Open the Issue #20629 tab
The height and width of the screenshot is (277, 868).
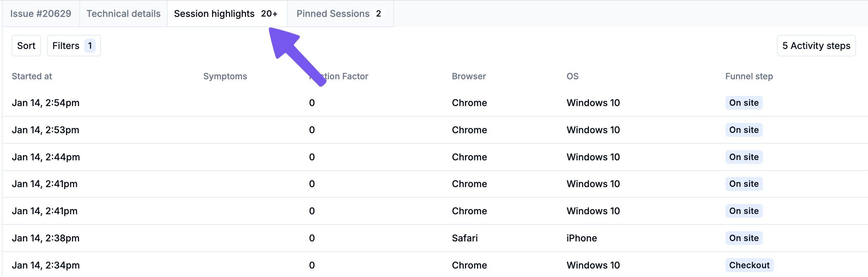tap(41, 14)
